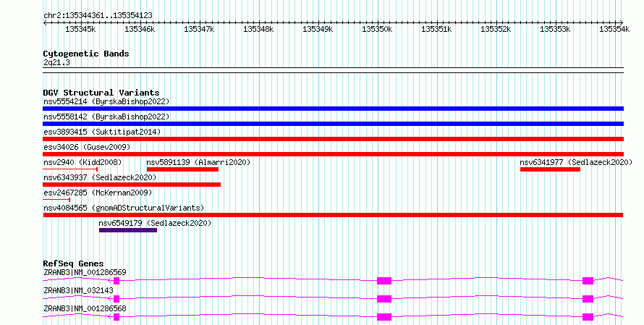This screenshot has height=325, width=644.
Task: Click the 135351k ruler label
Action: (436, 29)
